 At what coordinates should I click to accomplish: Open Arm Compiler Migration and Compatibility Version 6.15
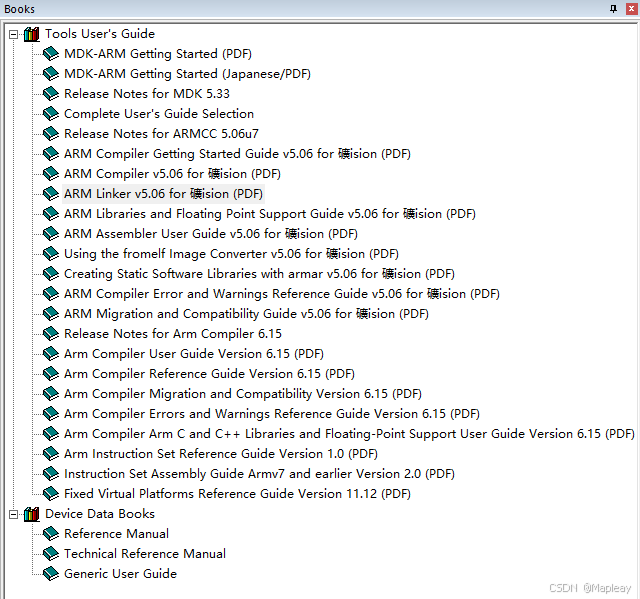coord(243,394)
